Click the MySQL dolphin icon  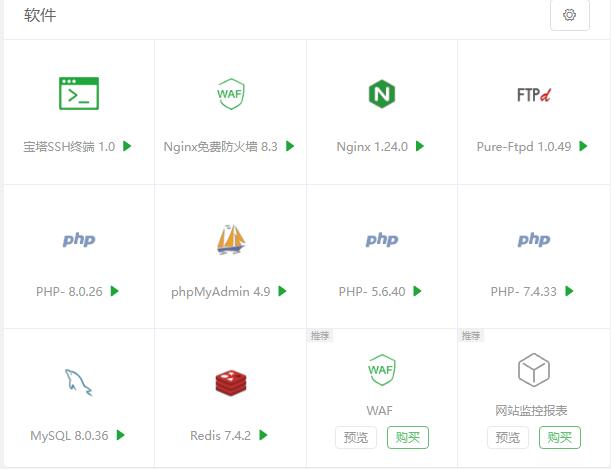pos(78,383)
